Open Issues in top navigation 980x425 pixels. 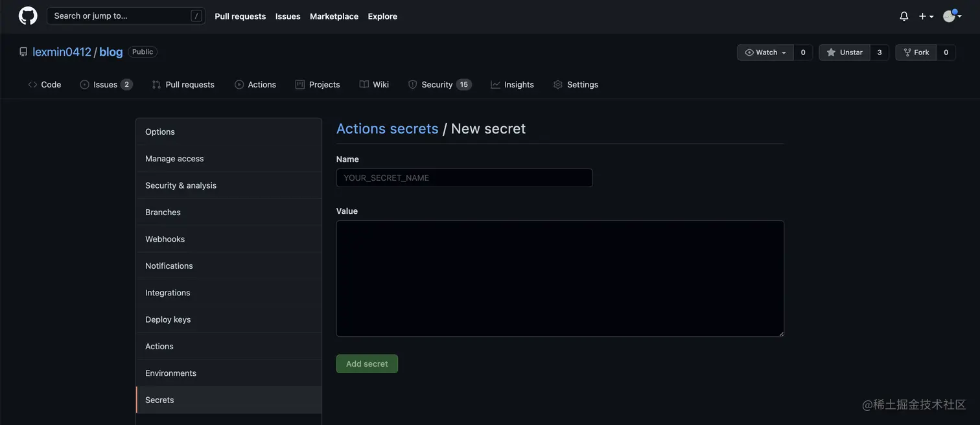point(288,16)
